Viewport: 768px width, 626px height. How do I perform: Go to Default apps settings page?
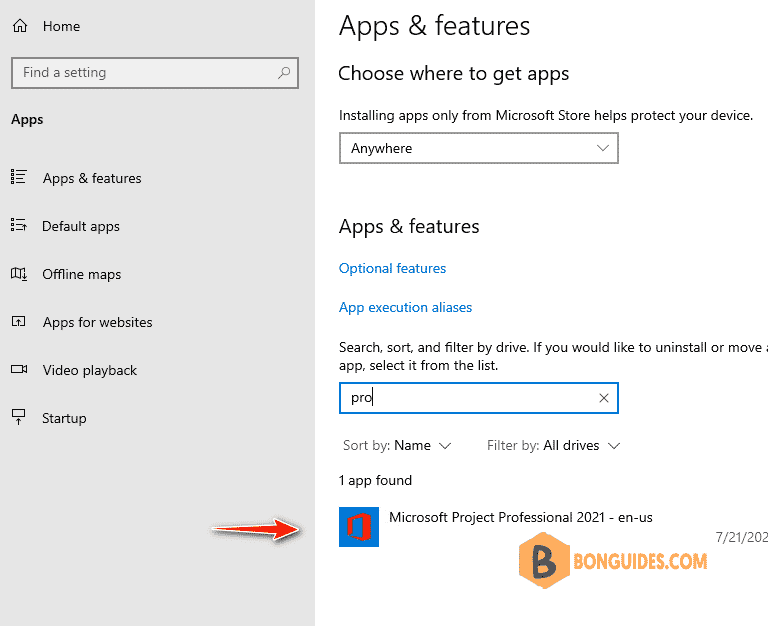click(x=81, y=226)
